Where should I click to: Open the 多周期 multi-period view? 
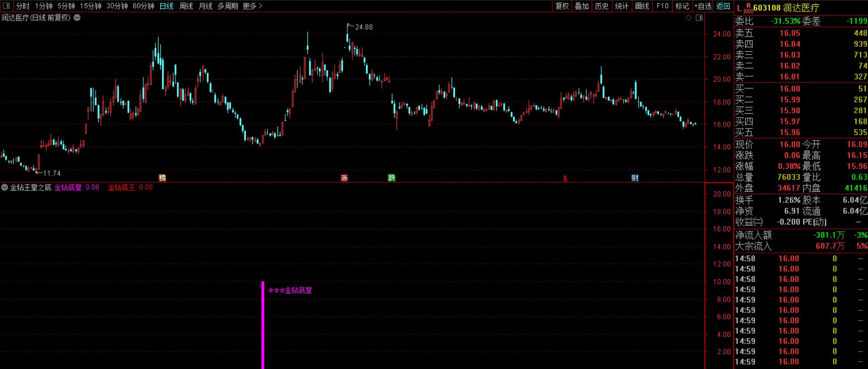(x=228, y=6)
